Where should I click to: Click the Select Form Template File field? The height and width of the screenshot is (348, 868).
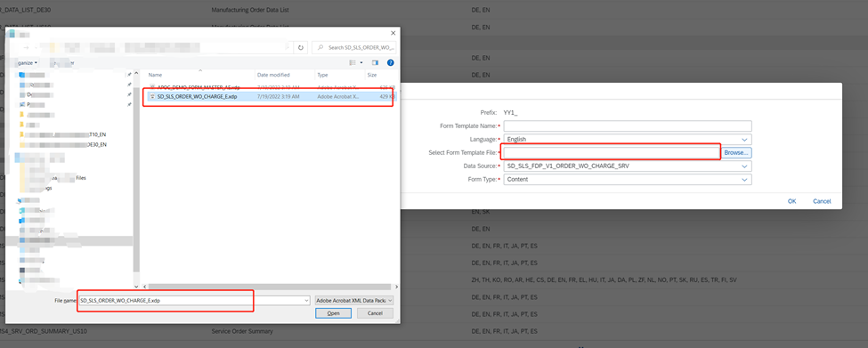click(611, 152)
